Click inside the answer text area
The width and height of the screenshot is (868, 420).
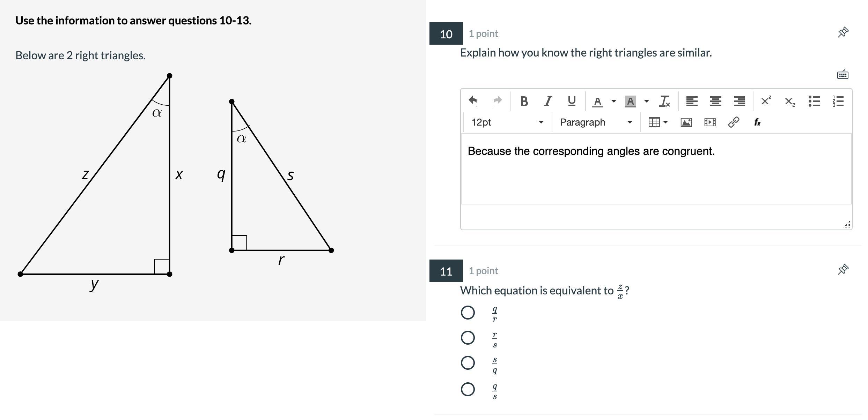(656, 174)
